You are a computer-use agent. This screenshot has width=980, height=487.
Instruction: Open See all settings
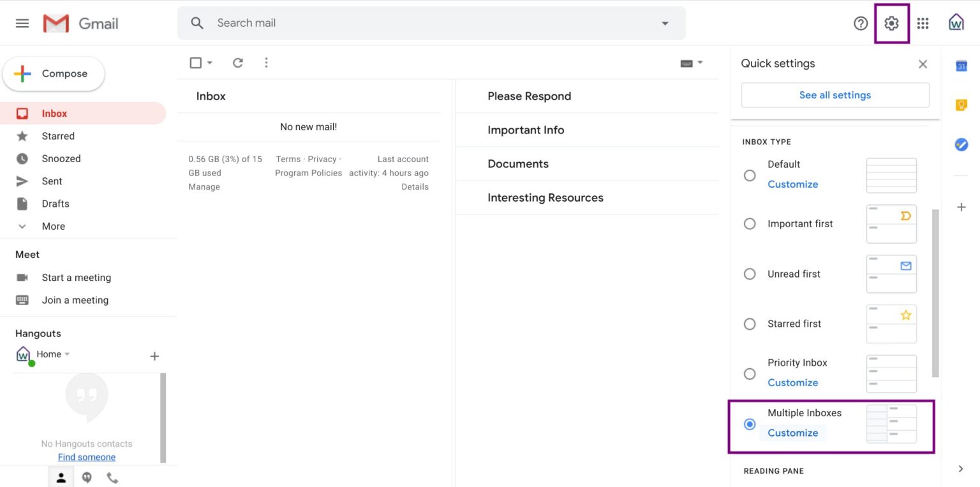(835, 94)
